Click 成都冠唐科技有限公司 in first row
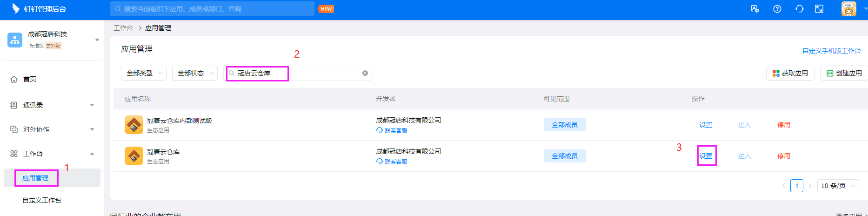This screenshot has height=216, width=868. pos(408,120)
